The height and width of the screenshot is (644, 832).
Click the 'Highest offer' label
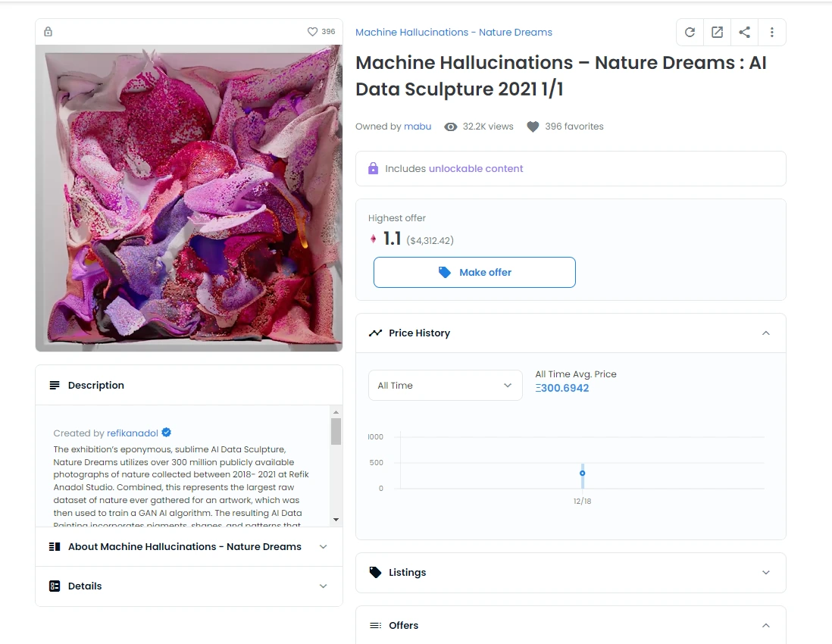[397, 218]
